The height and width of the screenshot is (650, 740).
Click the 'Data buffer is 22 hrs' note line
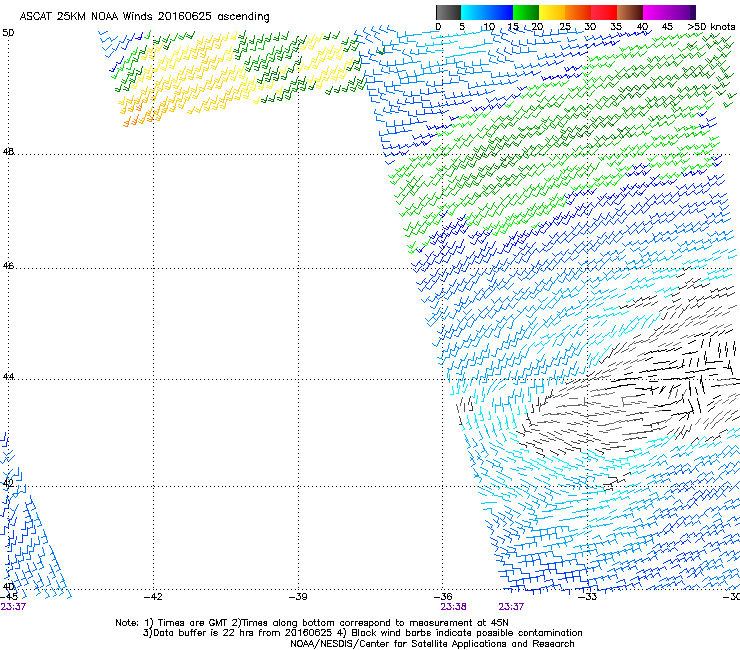click(362, 633)
